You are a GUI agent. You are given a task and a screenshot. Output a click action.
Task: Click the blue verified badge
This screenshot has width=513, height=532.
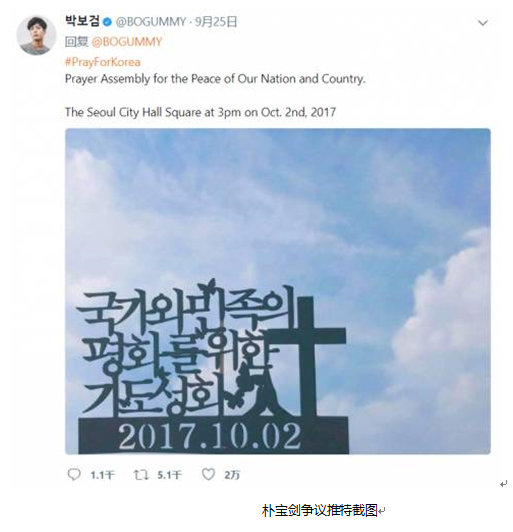(x=107, y=22)
